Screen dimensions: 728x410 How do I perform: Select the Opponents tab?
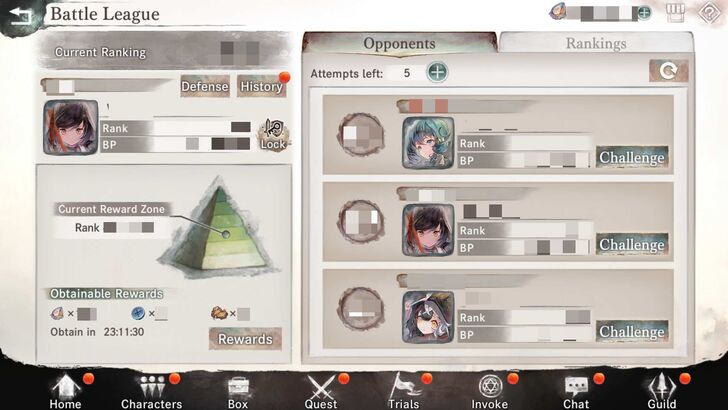coord(400,43)
